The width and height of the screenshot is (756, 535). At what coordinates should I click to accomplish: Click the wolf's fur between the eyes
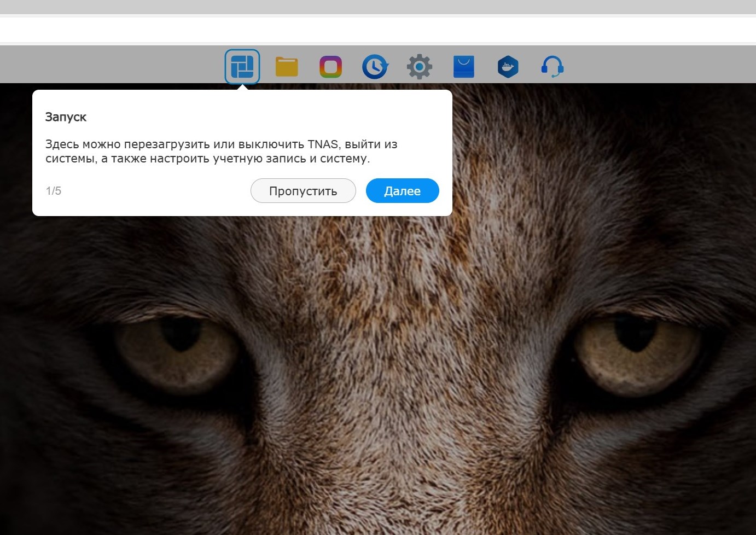point(405,328)
